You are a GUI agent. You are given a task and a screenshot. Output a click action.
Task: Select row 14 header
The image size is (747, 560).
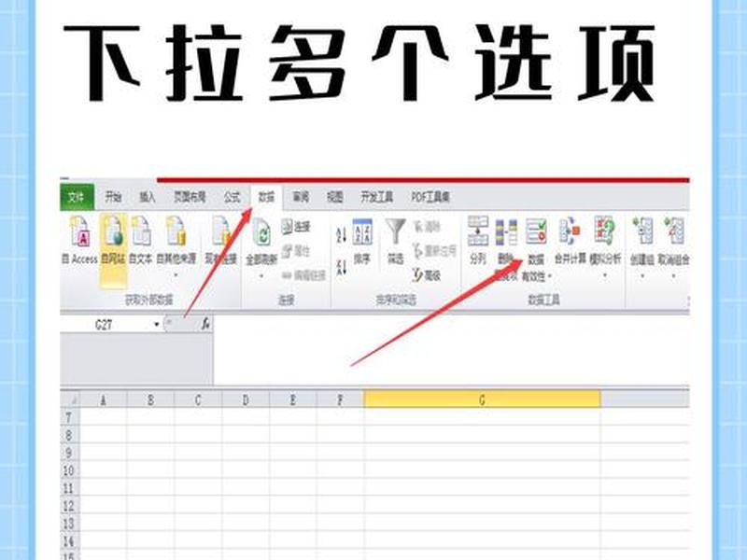69,541
